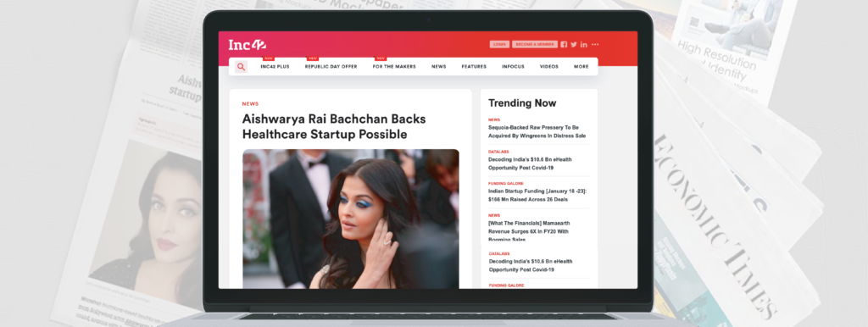Open the Sequoia-Backed Raw Pressery trending story
The width and height of the screenshot is (868, 327).
coord(537,131)
